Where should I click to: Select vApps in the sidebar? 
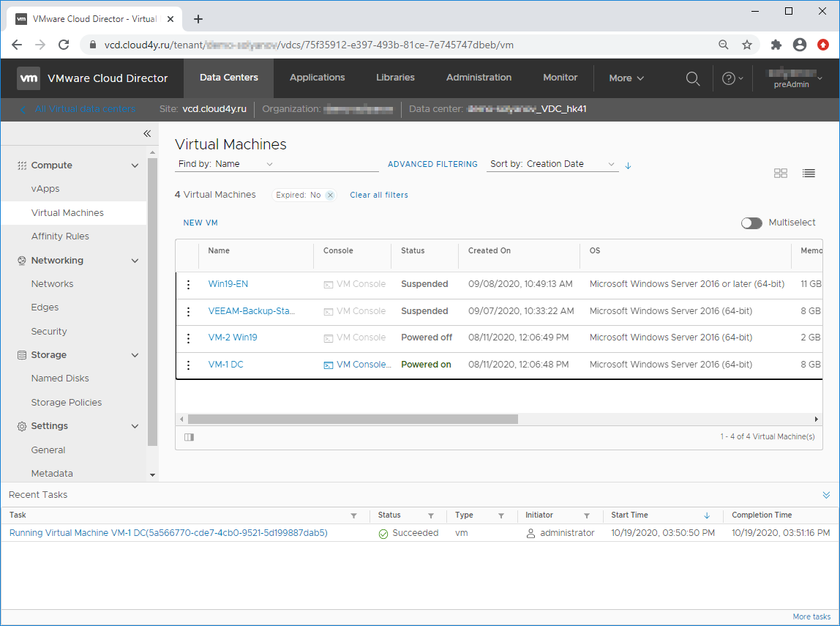coord(45,189)
